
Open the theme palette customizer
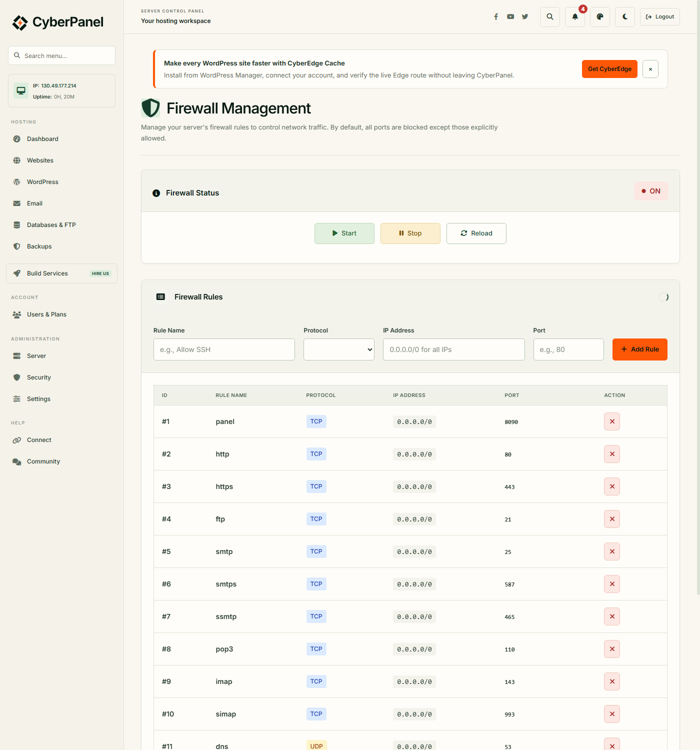tap(600, 16)
